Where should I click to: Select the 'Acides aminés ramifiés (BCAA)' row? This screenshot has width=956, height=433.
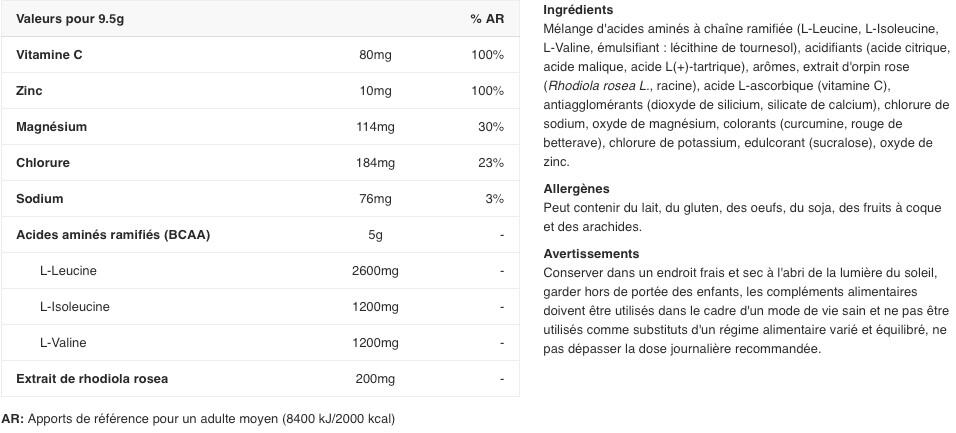[x=113, y=235]
